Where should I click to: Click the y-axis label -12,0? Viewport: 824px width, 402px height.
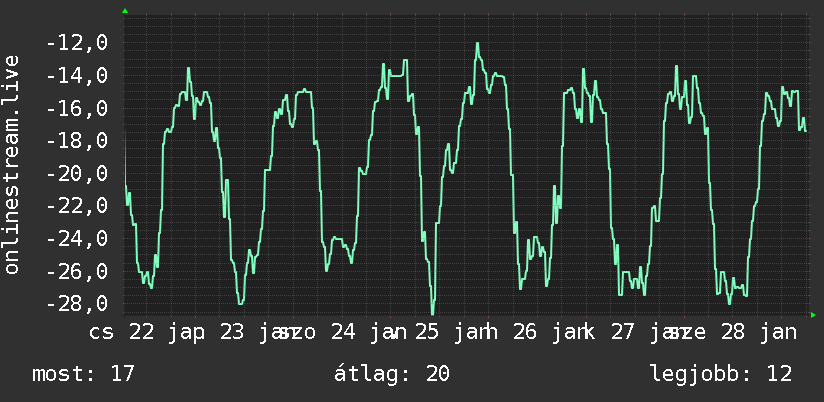(77, 43)
